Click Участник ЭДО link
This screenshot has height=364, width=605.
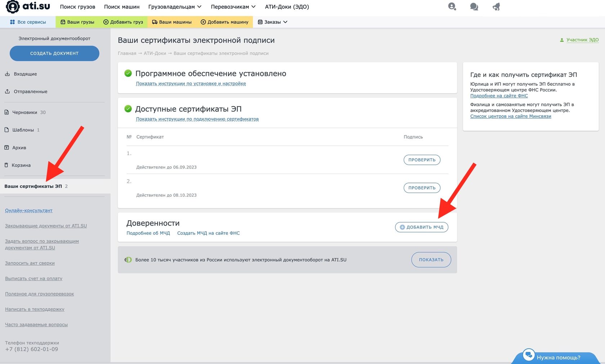[582, 40]
